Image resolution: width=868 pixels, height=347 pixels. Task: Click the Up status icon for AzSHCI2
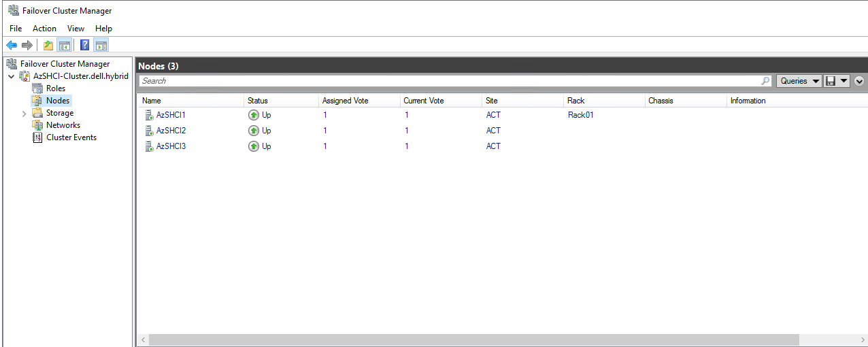tap(254, 131)
